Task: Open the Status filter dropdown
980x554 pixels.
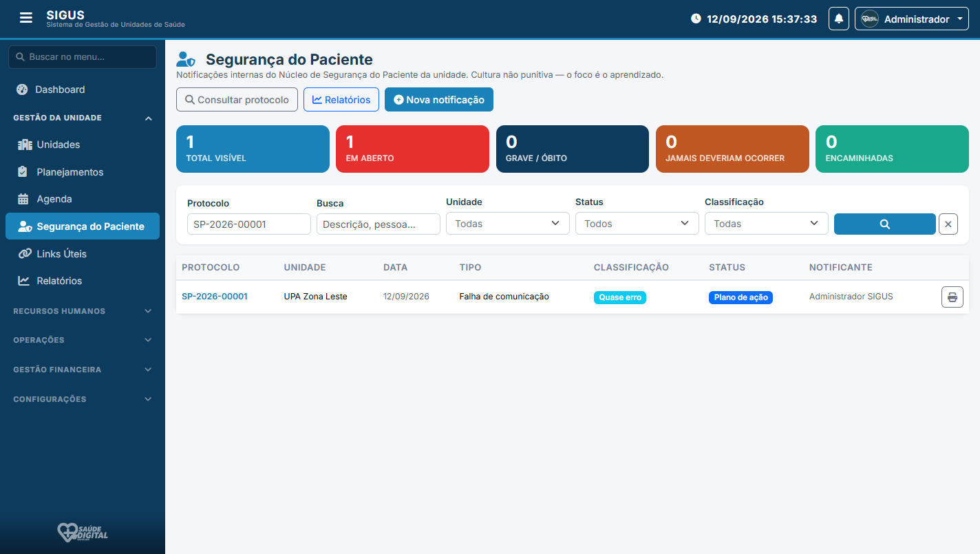Action: [637, 223]
